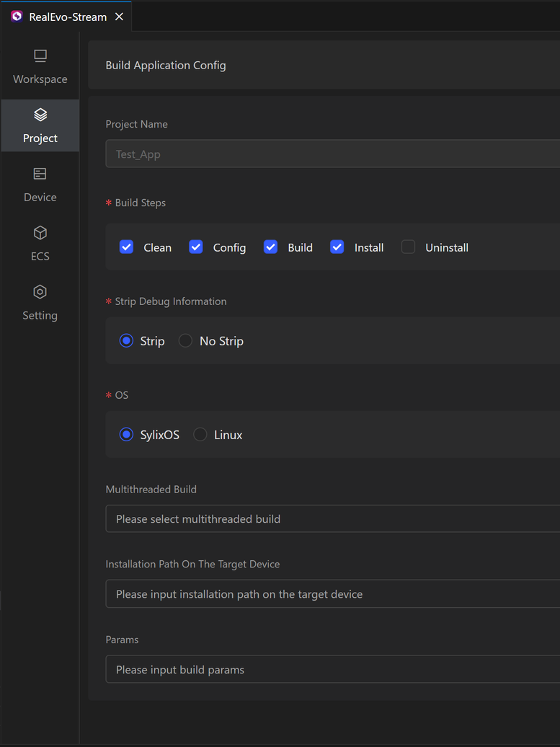Uncheck the Build step checkbox

[x=270, y=247]
